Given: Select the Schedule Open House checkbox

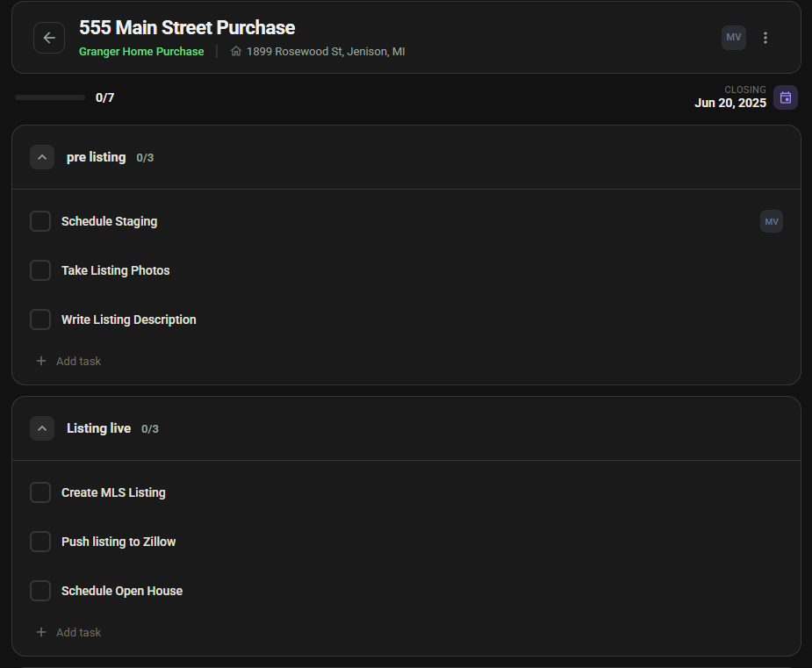Looking at the screenshot, I should [40, 591].
